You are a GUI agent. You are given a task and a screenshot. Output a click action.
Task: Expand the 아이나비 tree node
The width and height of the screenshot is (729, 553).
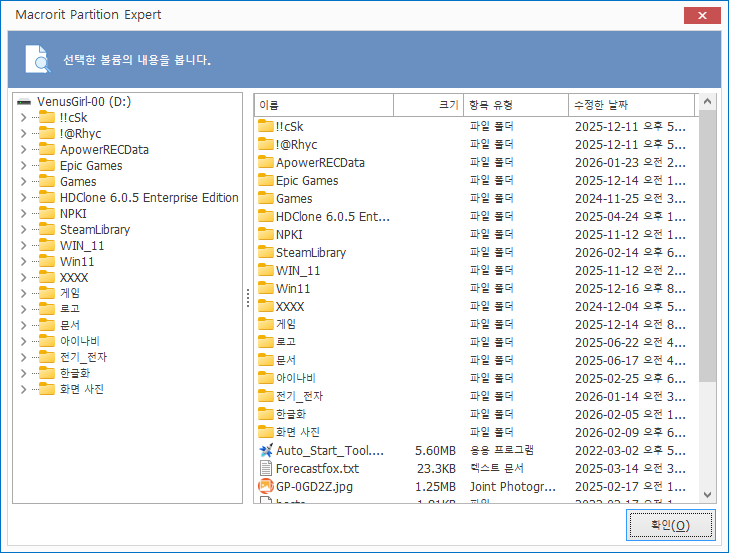23,341
